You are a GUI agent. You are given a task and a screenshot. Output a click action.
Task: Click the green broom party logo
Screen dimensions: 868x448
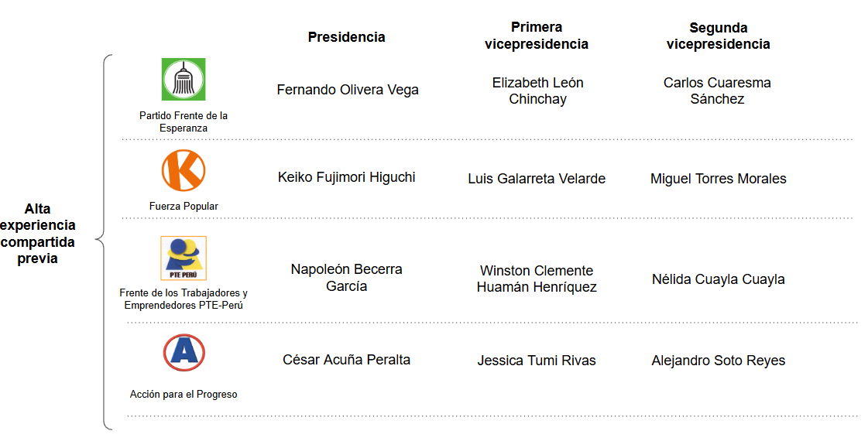pos(184,79)
